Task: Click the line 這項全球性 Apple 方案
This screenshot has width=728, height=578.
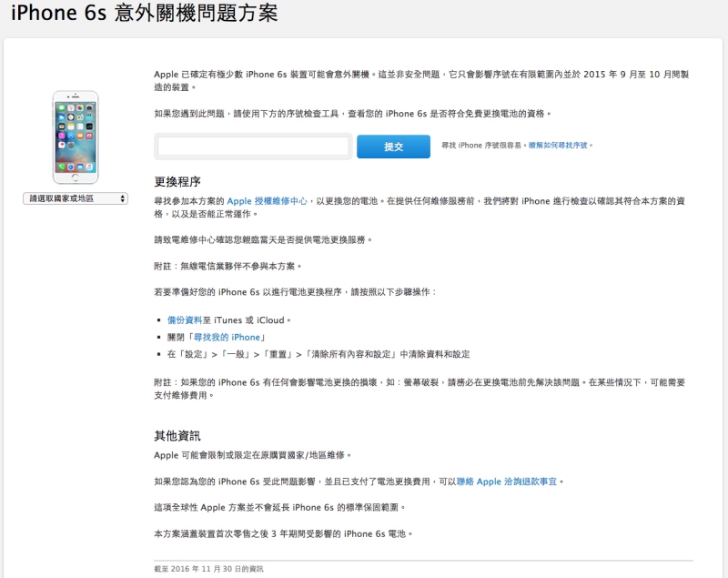Action: [x=279, y=507]
